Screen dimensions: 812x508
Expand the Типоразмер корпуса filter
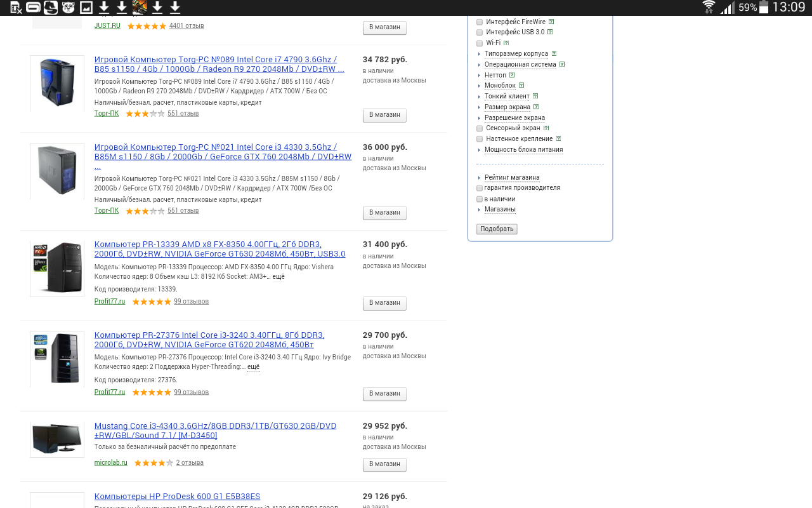click(516, 54)
